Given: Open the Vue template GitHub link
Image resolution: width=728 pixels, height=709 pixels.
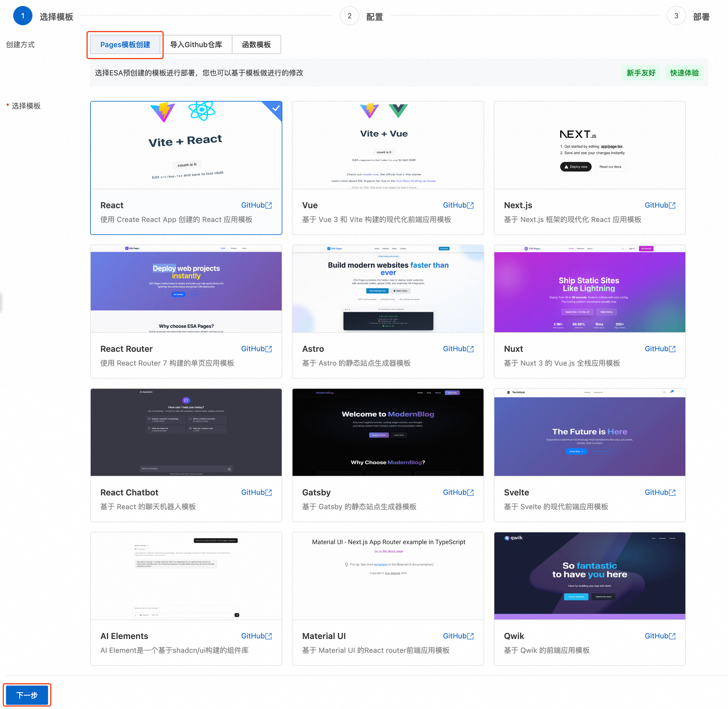Looking at the screenshot, I should coord(458,205).
